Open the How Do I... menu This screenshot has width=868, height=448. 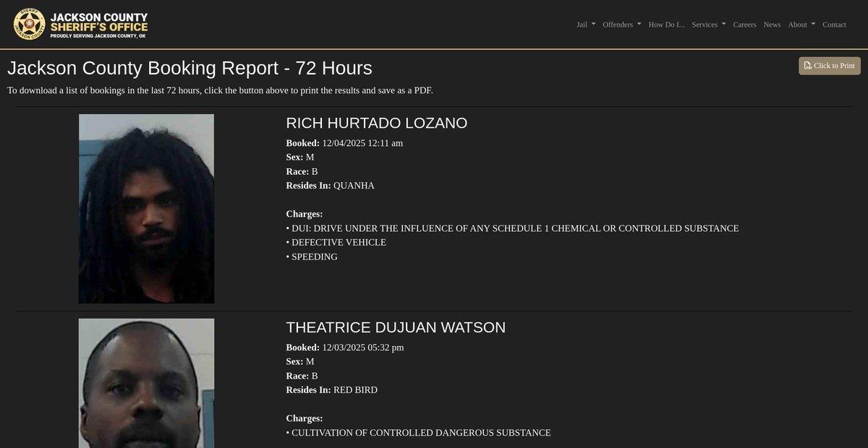click(x=666, y=25)
